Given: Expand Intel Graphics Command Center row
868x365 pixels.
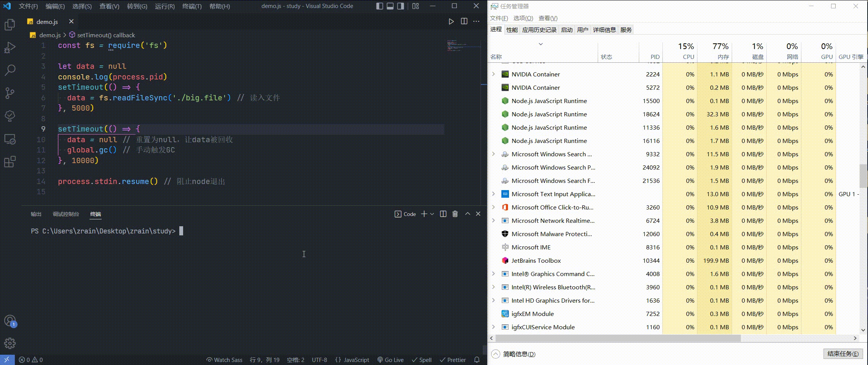Looking at the screenshot, I should pyautogui.click(x=494, y=274).
